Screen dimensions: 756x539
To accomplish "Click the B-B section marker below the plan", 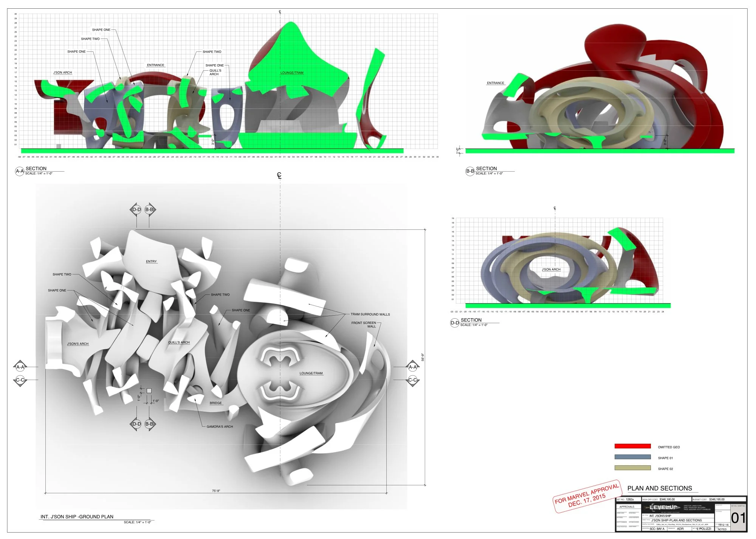I will [150, 424].
